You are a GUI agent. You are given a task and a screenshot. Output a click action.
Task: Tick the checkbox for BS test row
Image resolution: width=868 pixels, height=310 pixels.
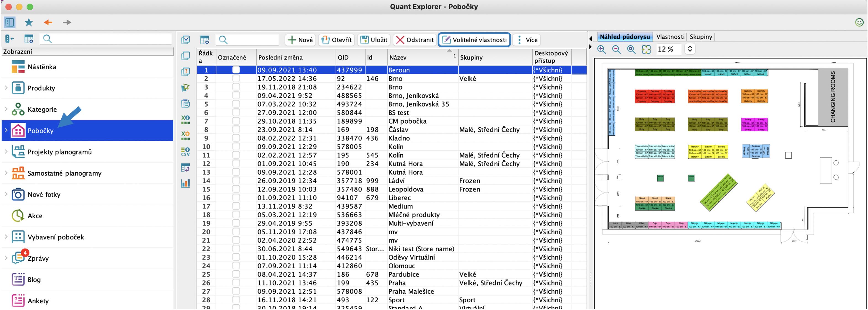(x=236, y=113)
